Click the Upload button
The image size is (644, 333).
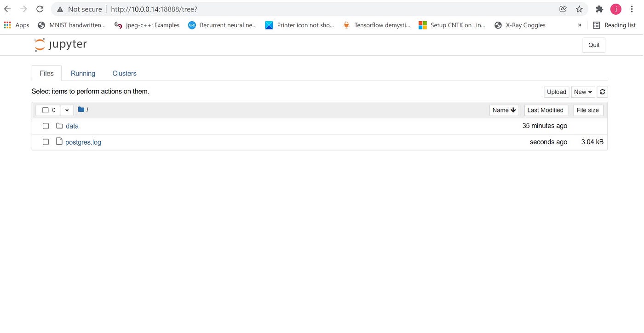[x=557, y=92]
